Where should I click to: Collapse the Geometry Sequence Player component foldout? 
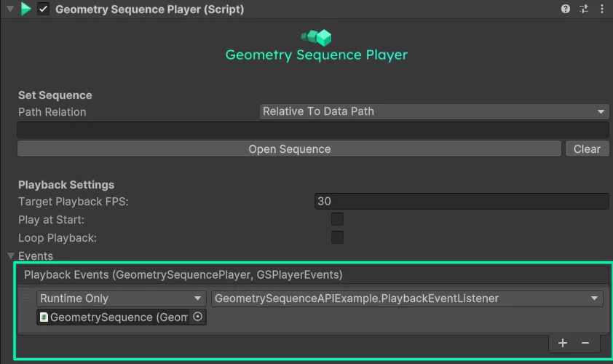pos(10,9)
